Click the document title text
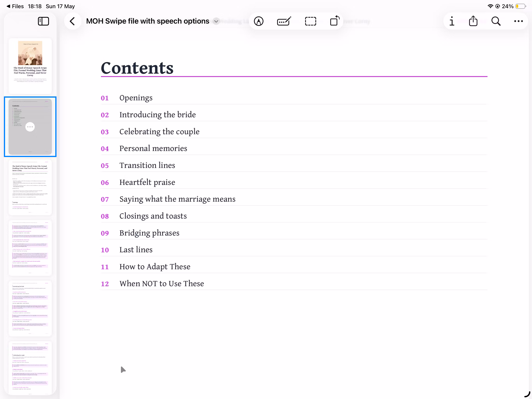 click(x=148, y=21)
